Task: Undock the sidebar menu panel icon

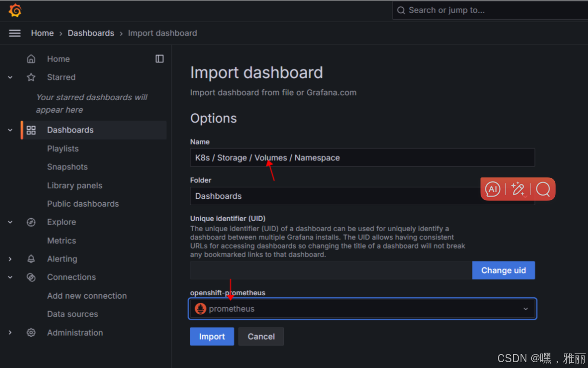Action: (x=159, y=59)
